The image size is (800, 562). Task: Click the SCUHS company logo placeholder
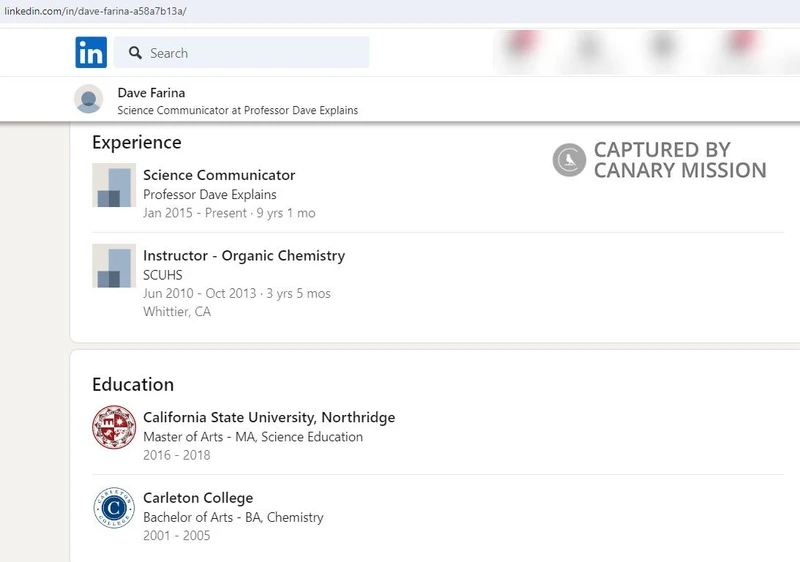(113, 266)
